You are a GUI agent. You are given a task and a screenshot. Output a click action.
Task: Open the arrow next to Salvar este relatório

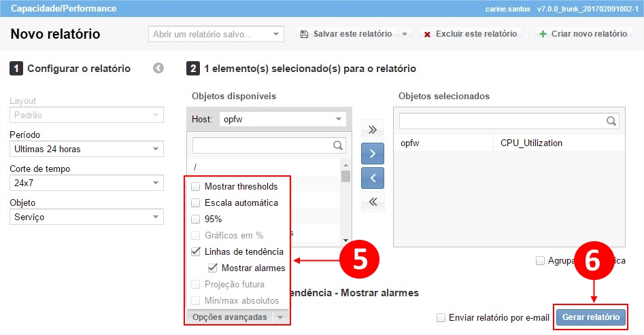tap(404, 34)
